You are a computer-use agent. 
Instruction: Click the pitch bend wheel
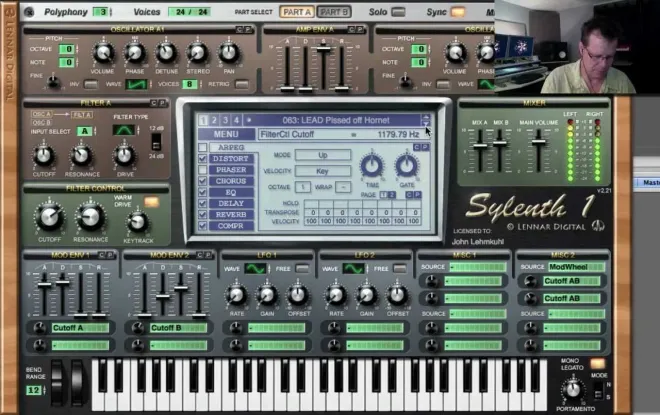[57, 383]
